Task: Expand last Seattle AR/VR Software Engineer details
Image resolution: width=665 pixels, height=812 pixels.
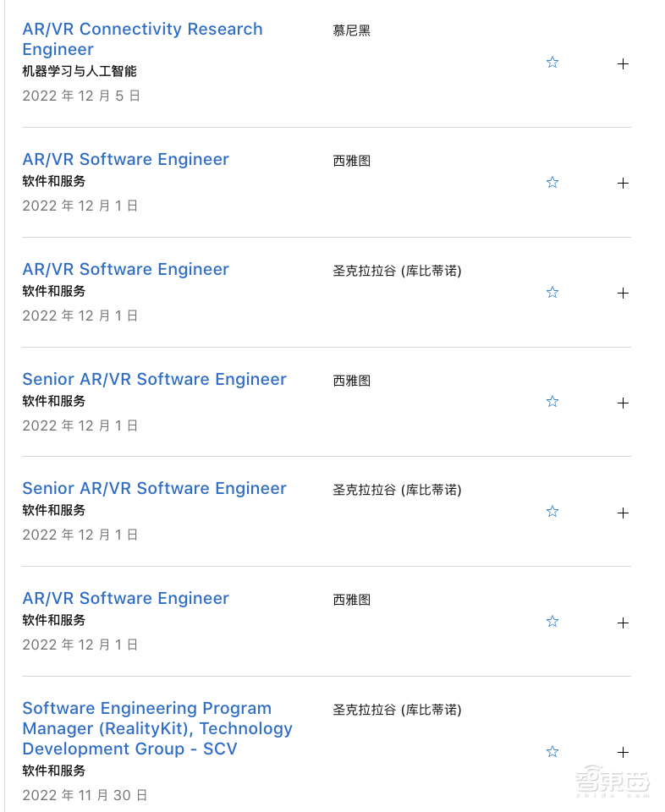Action: (x=623, y=623)
